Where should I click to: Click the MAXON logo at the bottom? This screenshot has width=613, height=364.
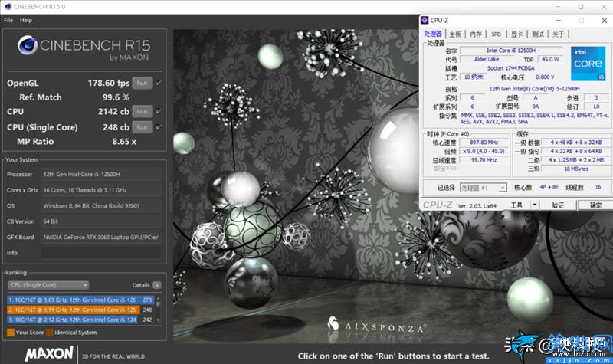tap(49, 354)
